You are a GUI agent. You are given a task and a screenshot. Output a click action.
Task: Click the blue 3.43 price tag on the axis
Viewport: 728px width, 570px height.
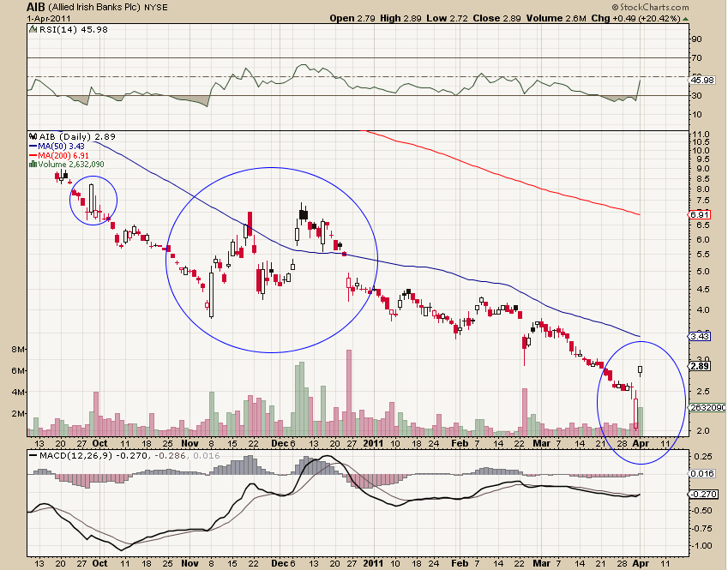tap(699, 337)
